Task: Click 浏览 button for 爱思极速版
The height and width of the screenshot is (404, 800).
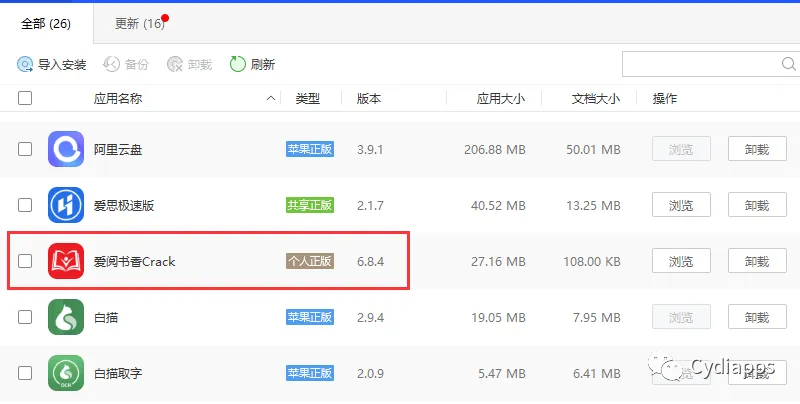Action: [x=681, y=205]
